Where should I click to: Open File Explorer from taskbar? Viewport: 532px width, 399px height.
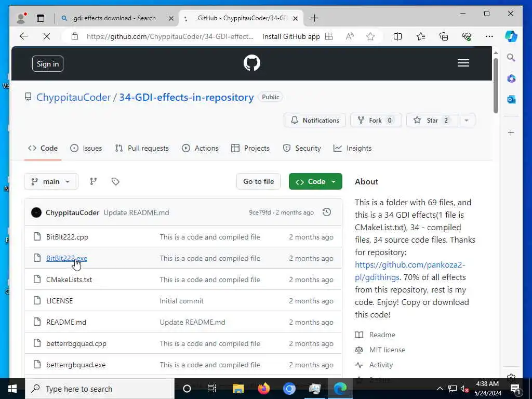(x=238, y=389)
